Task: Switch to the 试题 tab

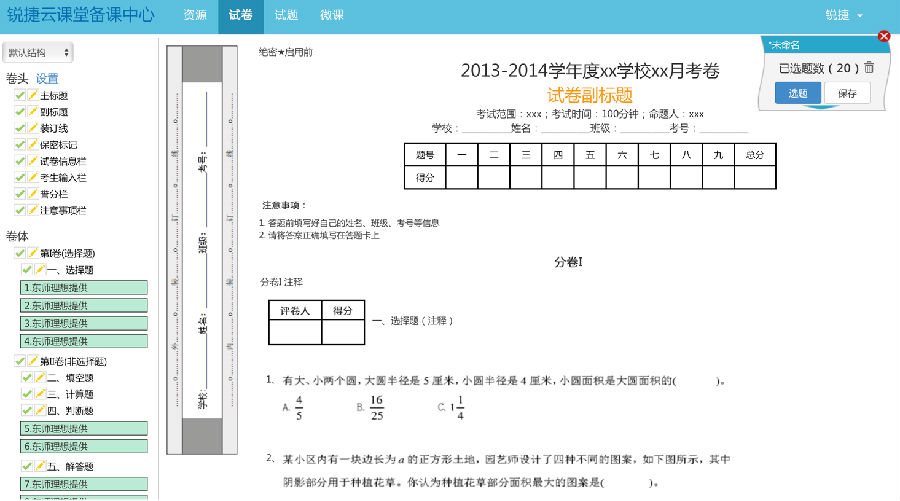Action: pos(286,16)
